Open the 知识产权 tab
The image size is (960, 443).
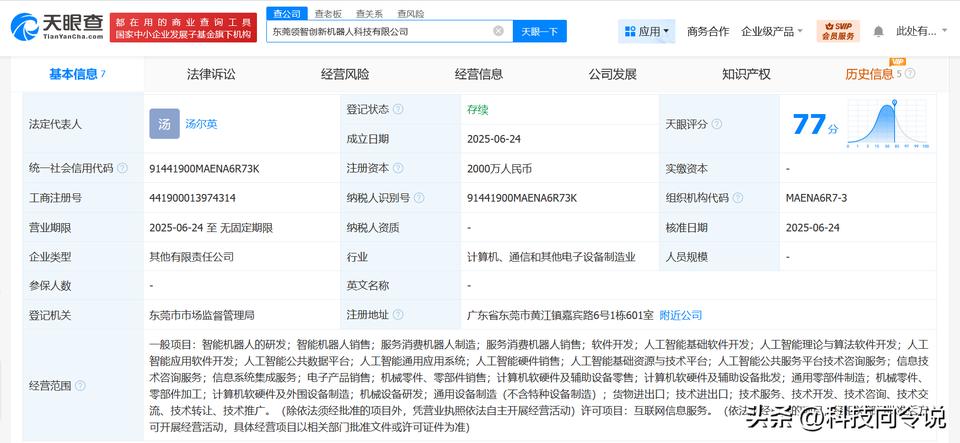pos(746,74)
